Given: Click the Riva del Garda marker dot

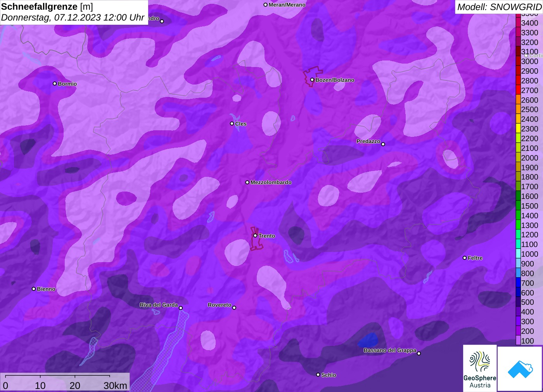Looking at the screenshot, I should point(181,308).
